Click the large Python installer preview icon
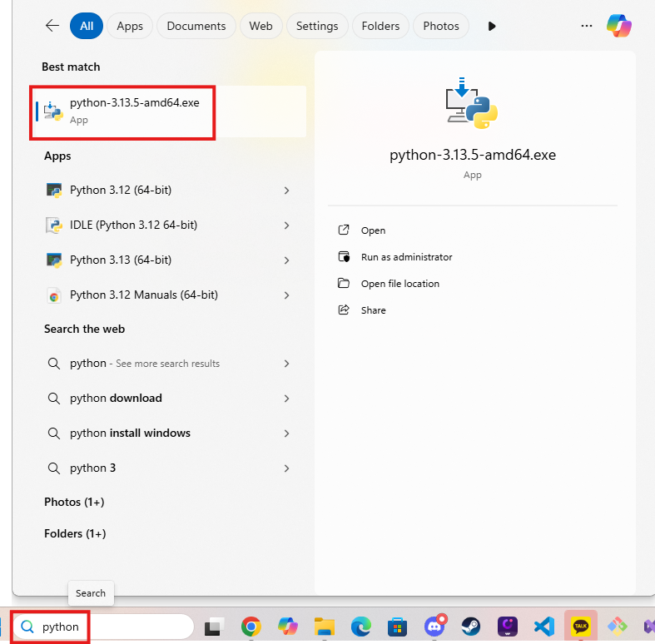Screen dimensions: 655x644 pos(472,103)
